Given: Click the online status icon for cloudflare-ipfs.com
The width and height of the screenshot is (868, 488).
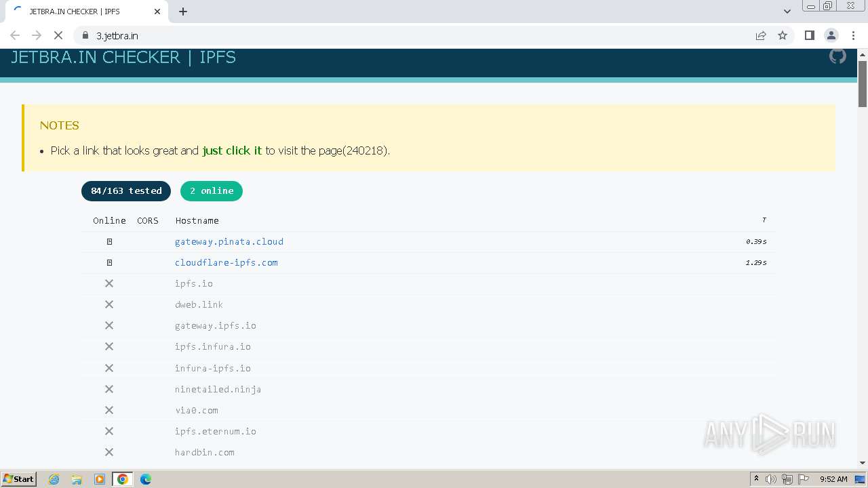Looking at the screenshot, I should click(x=109, y=262).
